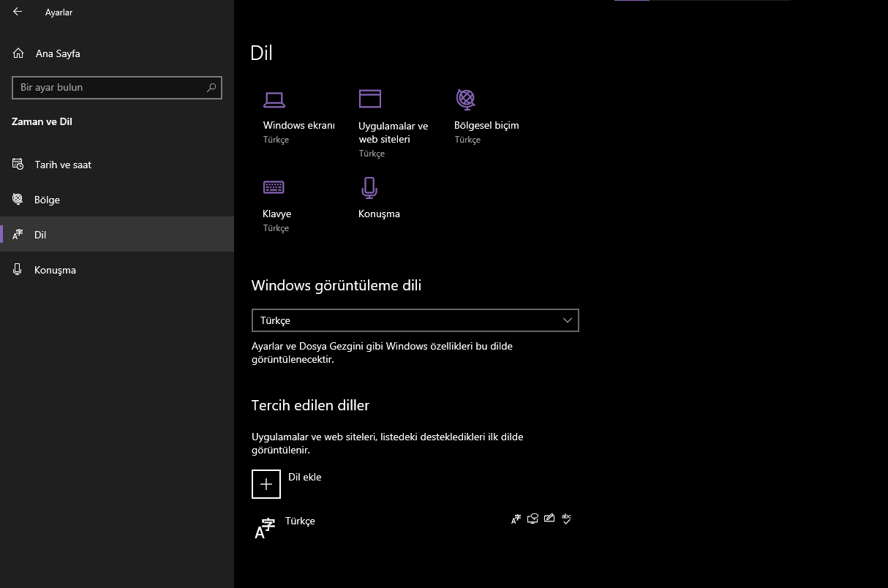Viewport: 888px width, 588px height.
Task: Open Windows ekranı laptop icon tile
Action: tap(274, 99)
